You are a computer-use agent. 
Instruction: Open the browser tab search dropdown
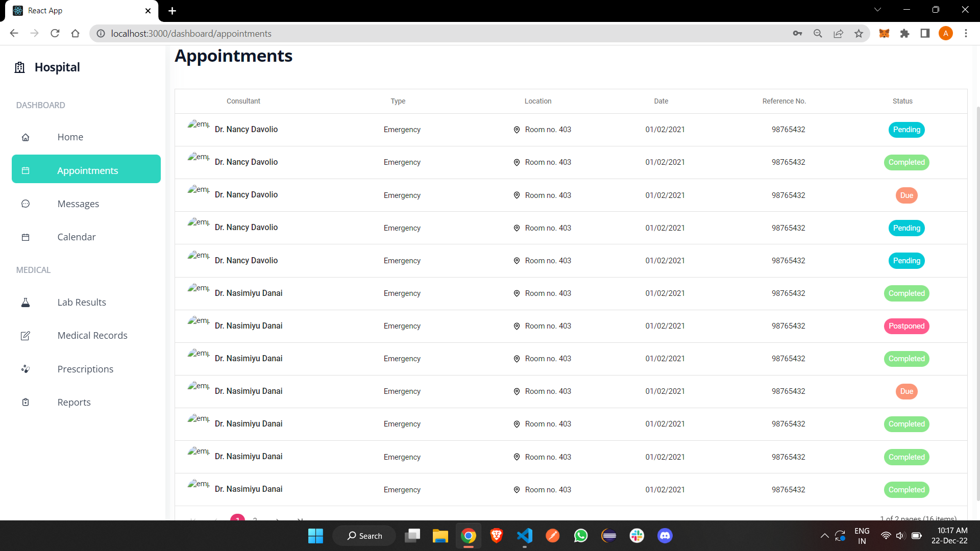coord(877,9)
